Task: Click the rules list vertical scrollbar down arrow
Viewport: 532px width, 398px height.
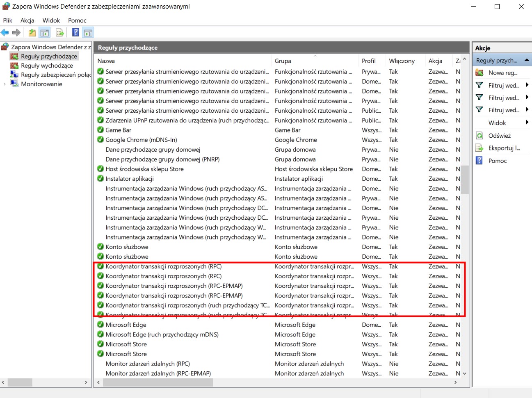Action: (464, 373)
